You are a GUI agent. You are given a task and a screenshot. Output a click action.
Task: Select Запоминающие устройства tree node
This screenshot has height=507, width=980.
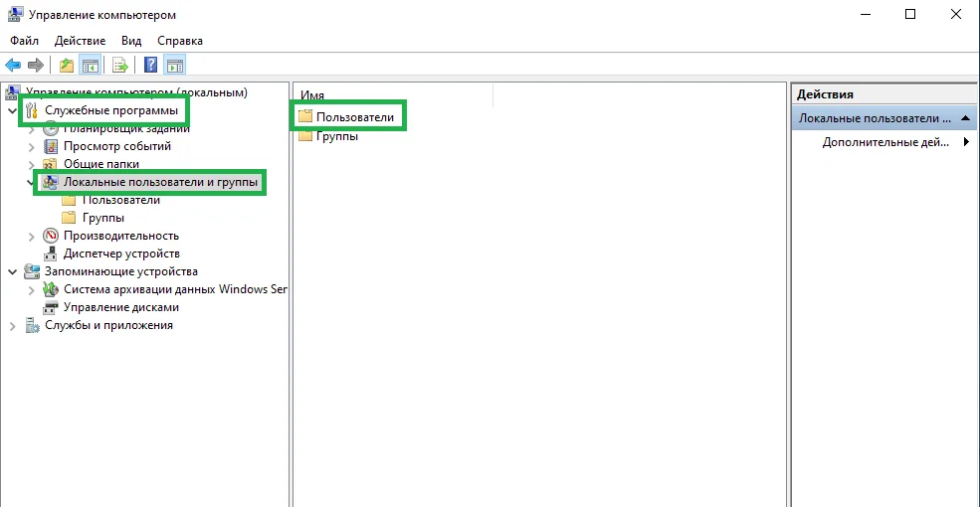(x=121, y=271)
